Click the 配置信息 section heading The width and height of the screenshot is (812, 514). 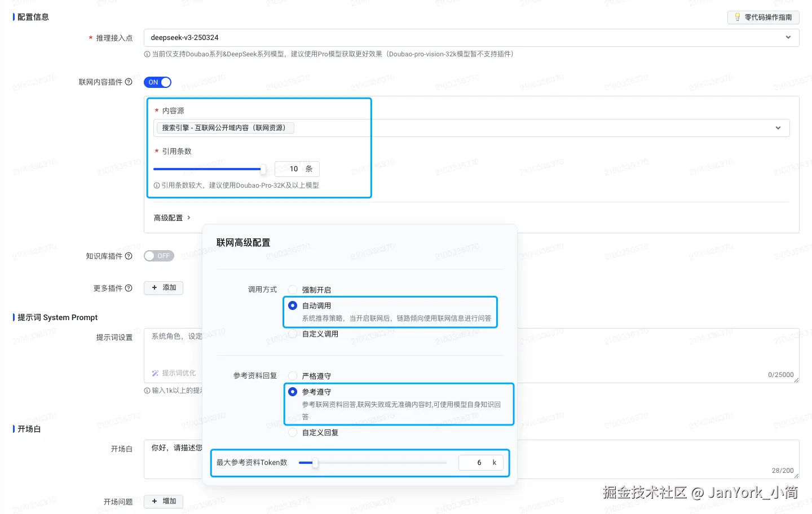pyautogui.click(x=33, y=17)
